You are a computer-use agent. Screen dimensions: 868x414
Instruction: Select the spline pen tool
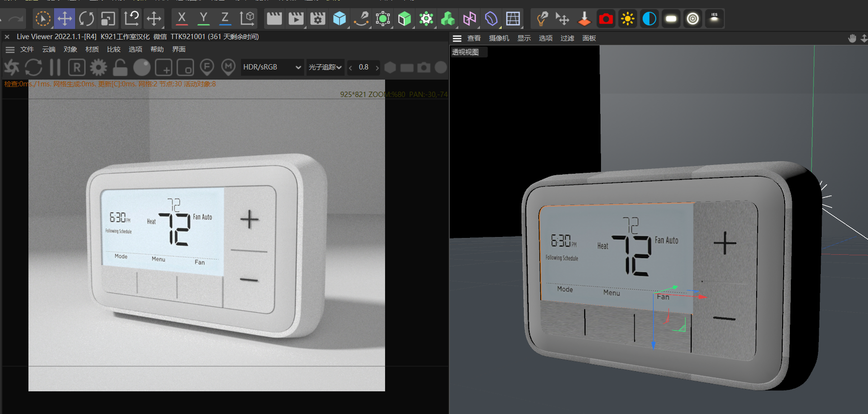pyautogui.click(x=361, y=19)
